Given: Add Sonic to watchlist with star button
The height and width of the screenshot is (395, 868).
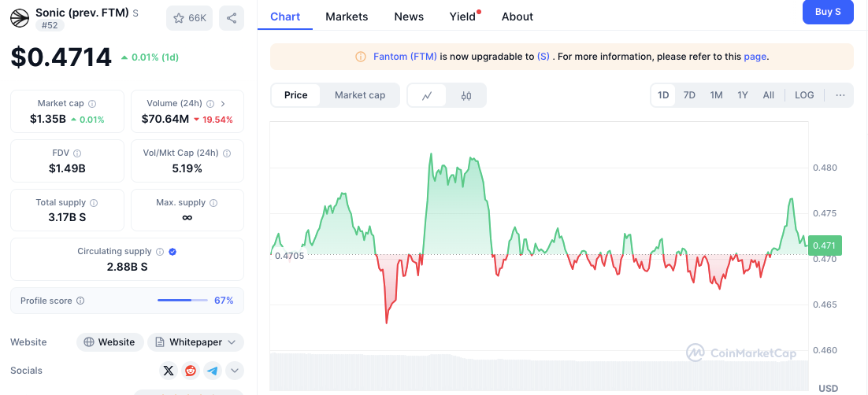Looking at the screenshot, I should (189, 18).
